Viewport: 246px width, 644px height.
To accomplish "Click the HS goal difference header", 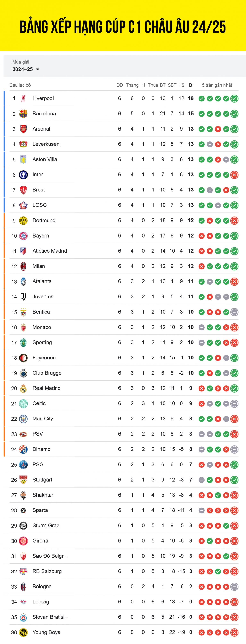I will (x=181, y=85).
